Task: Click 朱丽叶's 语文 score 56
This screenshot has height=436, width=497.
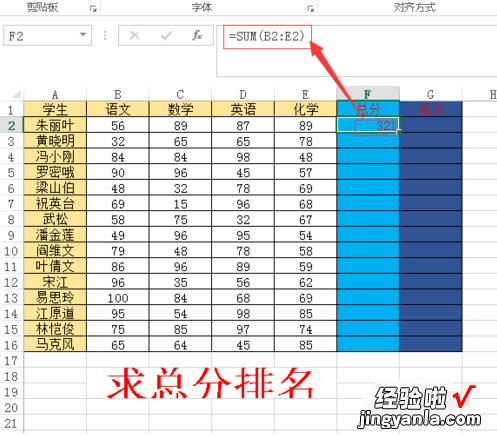Action: (x=118, y=126)
